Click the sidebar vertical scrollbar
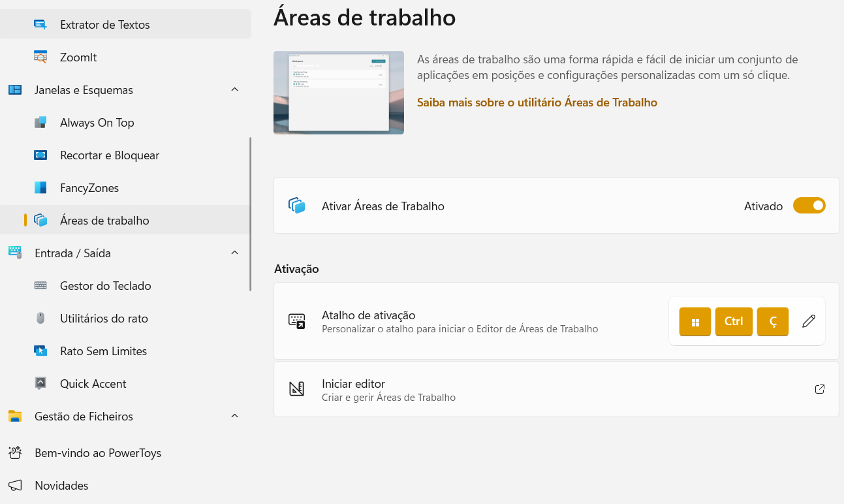The image size is (844, 504). (x=250, y=213)
